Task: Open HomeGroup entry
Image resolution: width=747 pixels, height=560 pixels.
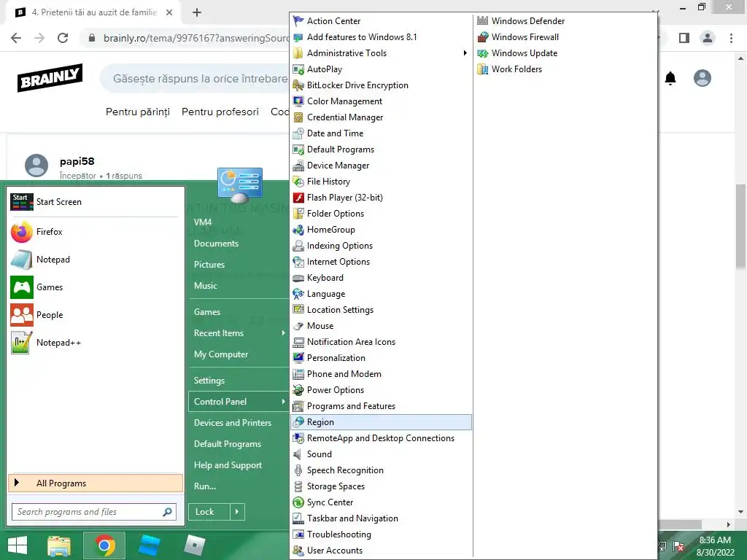Action: (x=381, y=230)
